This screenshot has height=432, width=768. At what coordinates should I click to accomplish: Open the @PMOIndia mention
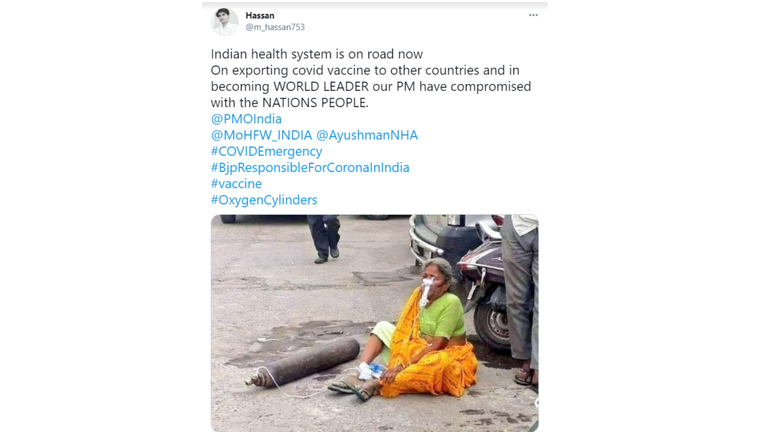pos(246,119)
